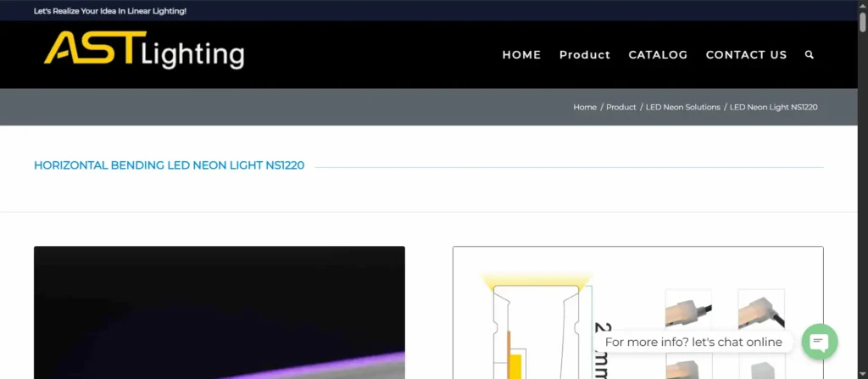Click the AST Lighting logo

[x=144, y=50]
